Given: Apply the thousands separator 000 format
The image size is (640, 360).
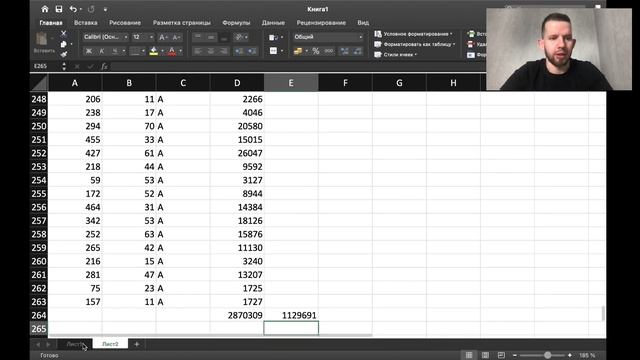Looking at the screenshot, I should point(329,51).
